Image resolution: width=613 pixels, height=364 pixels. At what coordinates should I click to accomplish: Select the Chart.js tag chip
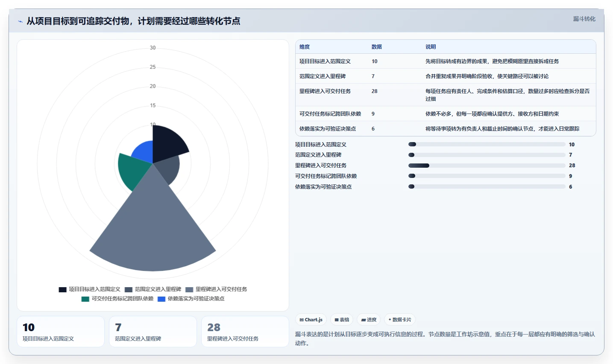311,320
